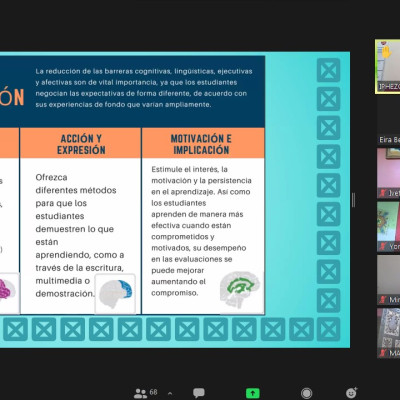400x400 pixels.
Task: Open the Participants panel showing 68
Action: [x=145, y=393]
